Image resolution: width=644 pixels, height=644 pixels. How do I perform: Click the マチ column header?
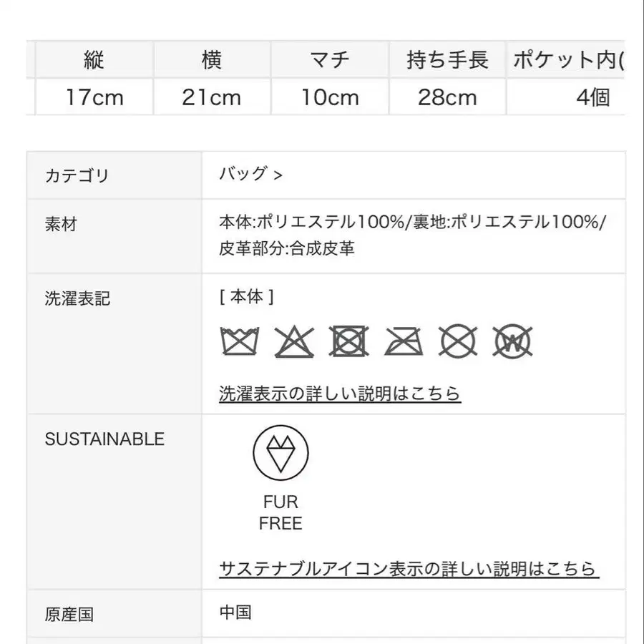pos(330,60)
